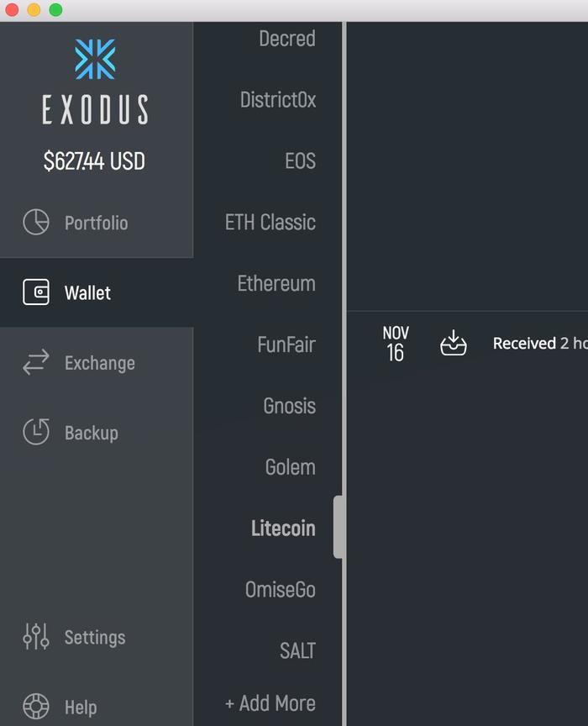The image size is (588, 726).
Task: Click the Backup clock icon
Action: (x=35, y=432)
